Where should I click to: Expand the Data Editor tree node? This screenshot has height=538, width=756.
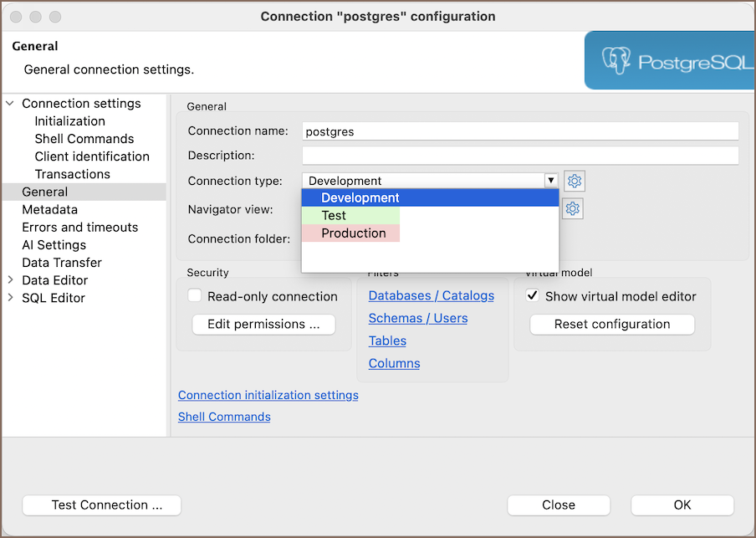pyautogui.click(x=10, y=280)
